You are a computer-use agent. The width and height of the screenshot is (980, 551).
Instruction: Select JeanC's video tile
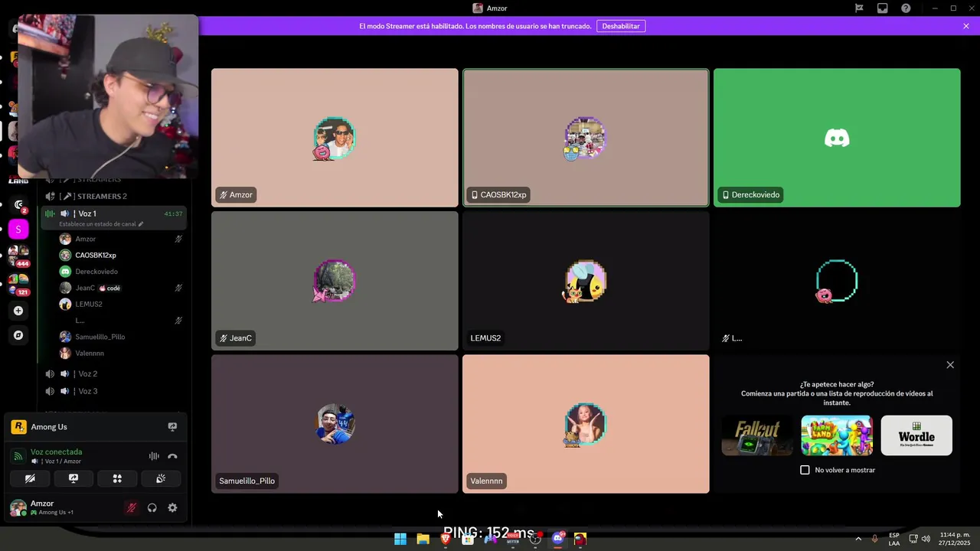pos(335,281)
